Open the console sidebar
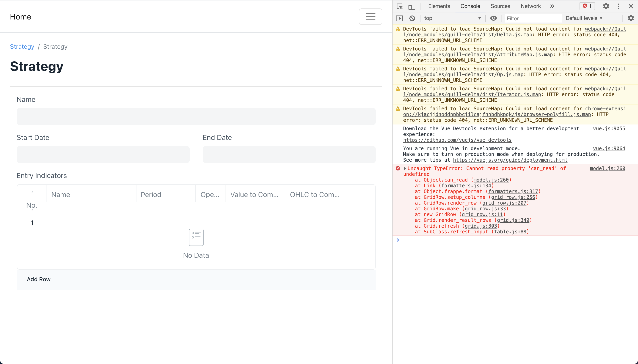 pyautogui.click(x=400, y=18)
